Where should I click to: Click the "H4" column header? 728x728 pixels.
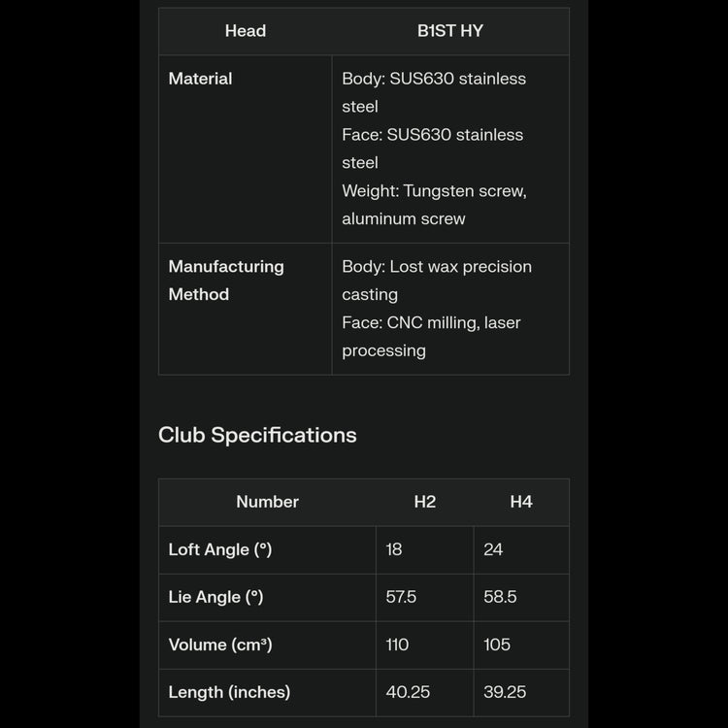click(x=521, y=502)
